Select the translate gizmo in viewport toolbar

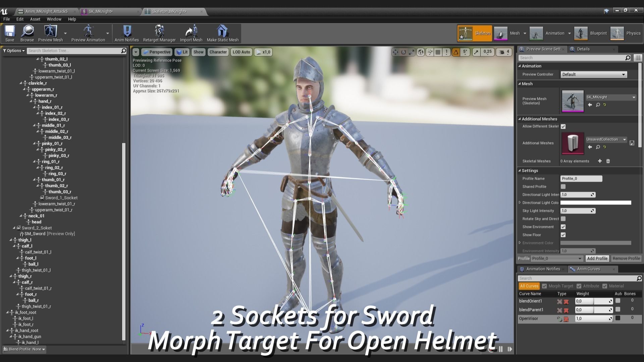click(x=395, y=52)
